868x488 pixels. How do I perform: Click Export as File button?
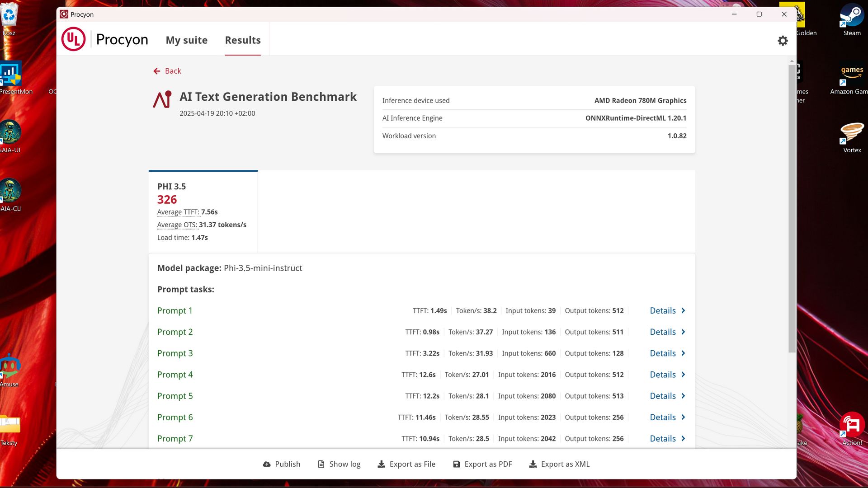pyautogui.click(x=406, y=465)
